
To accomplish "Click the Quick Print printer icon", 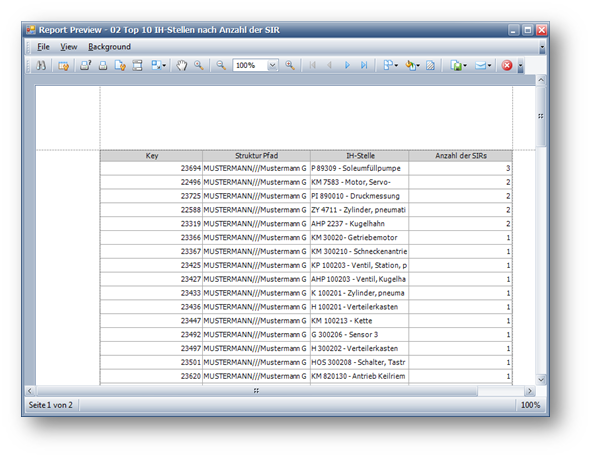I will tap(103, 66).
